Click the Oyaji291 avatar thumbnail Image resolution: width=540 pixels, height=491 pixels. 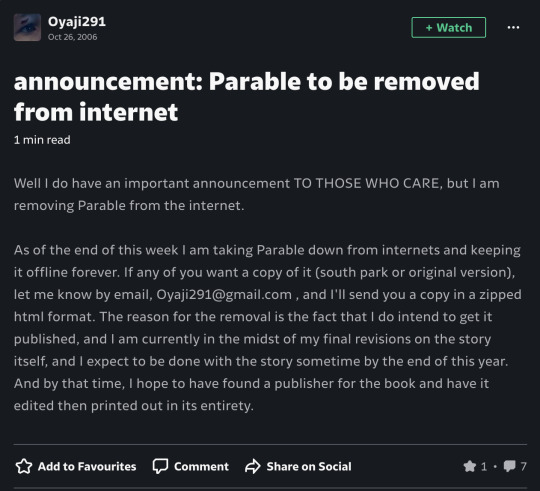click(27, 28)
